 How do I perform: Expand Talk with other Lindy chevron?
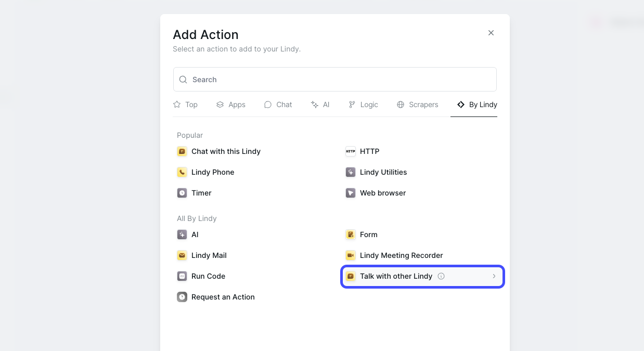[494, 276]
